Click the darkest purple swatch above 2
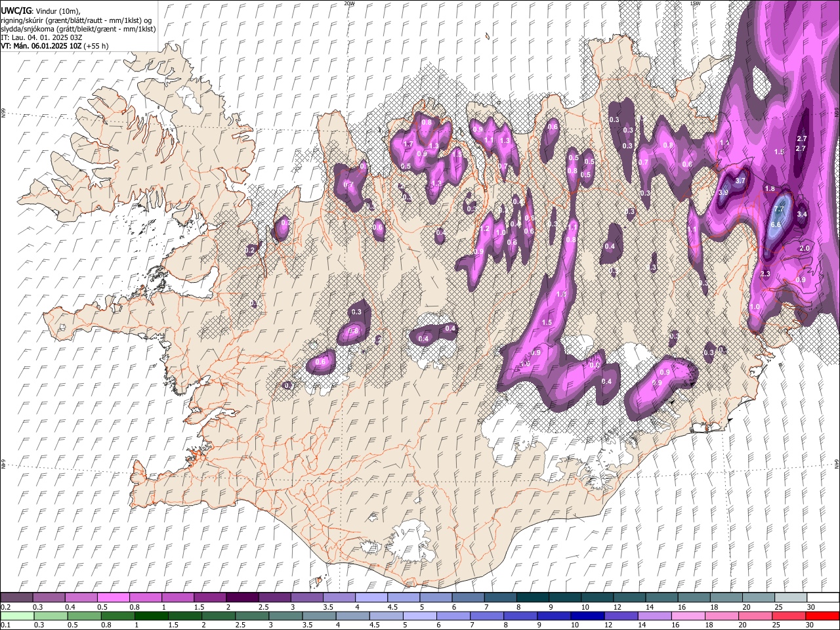 coord(241,598)
